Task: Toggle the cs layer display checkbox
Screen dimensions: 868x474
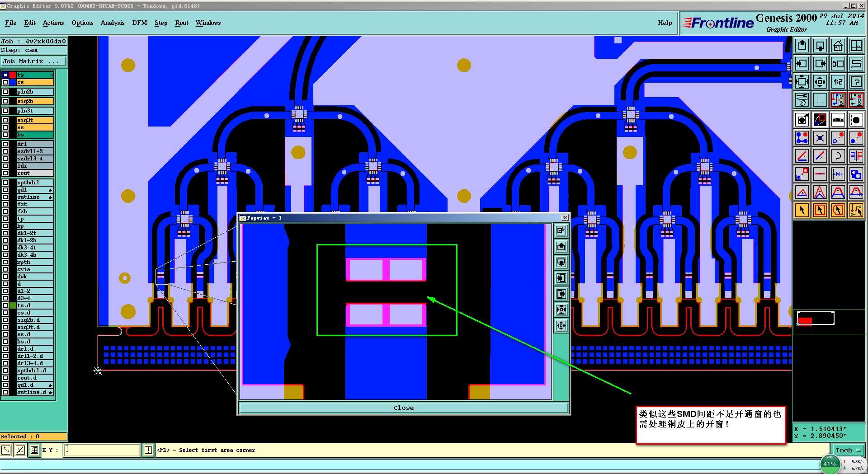Action: [5, 82]
